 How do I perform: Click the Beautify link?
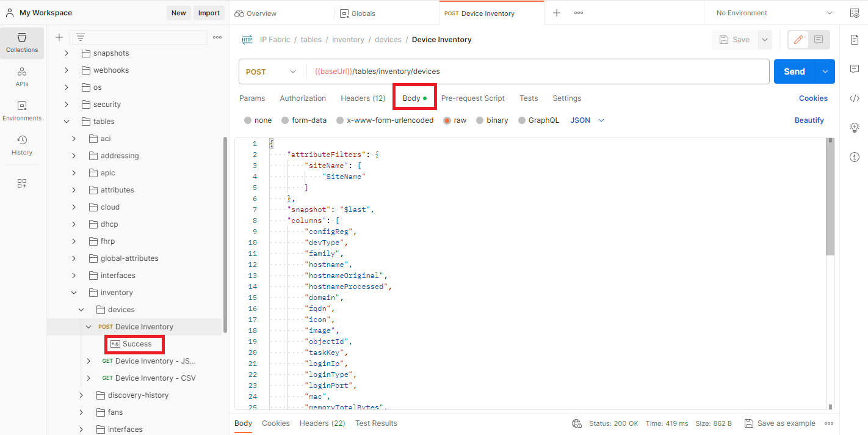(x=809, y=120)
